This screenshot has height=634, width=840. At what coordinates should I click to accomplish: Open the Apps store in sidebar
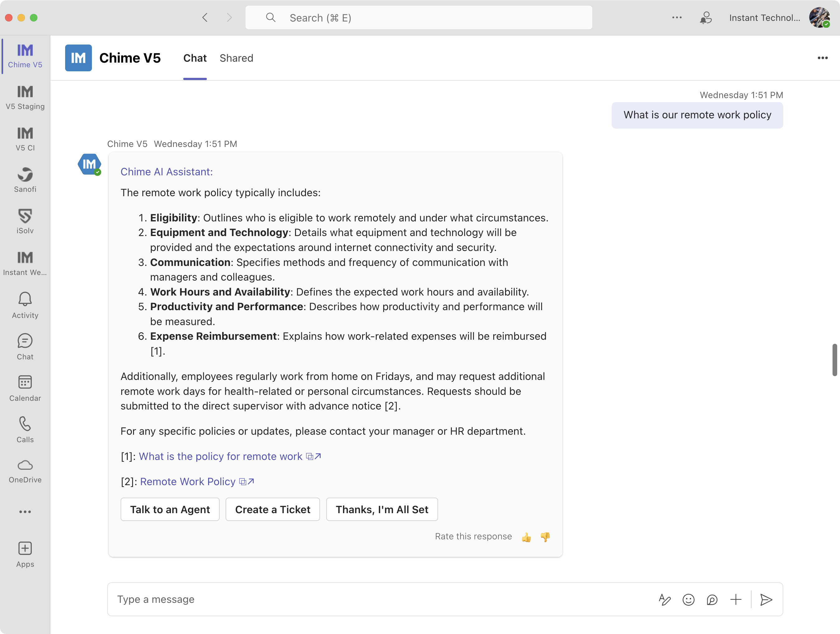pos(25,554)
